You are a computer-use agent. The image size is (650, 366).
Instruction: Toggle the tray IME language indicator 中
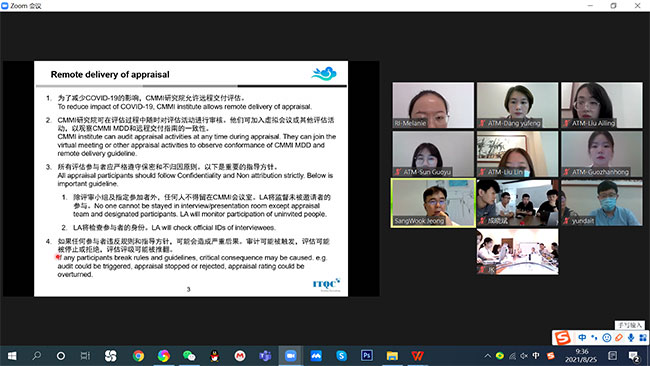pos(536,356)
